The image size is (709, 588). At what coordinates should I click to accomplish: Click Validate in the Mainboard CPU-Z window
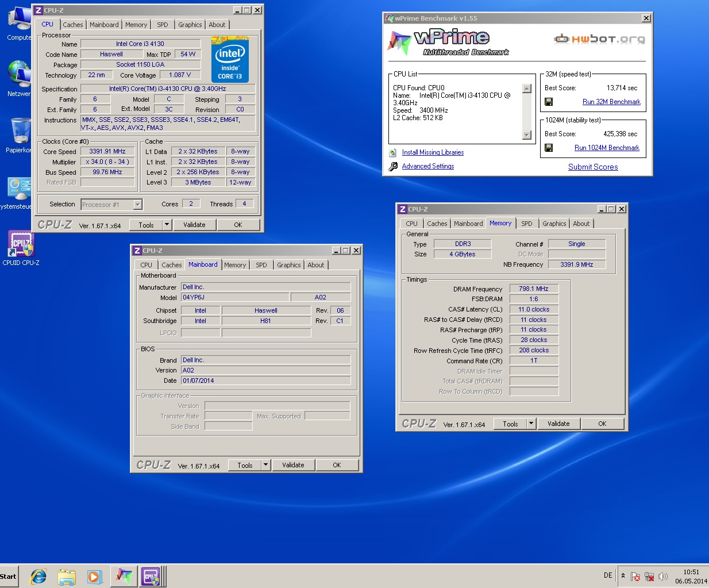click(293, 465)
